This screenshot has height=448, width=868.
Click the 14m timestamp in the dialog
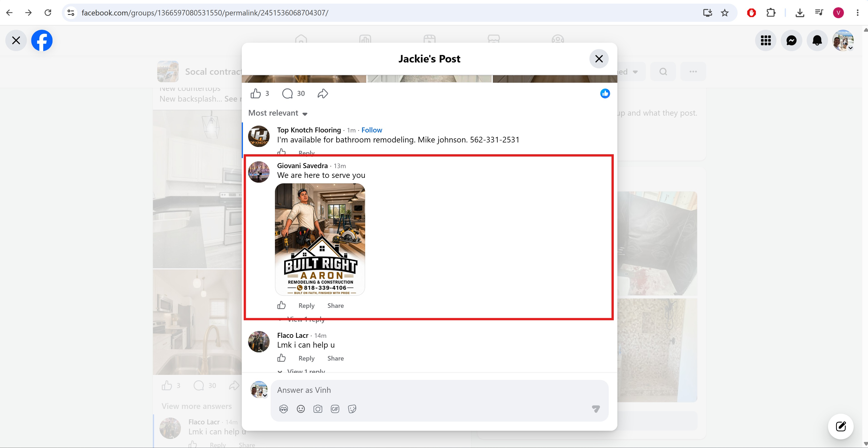tap(320, 336)
